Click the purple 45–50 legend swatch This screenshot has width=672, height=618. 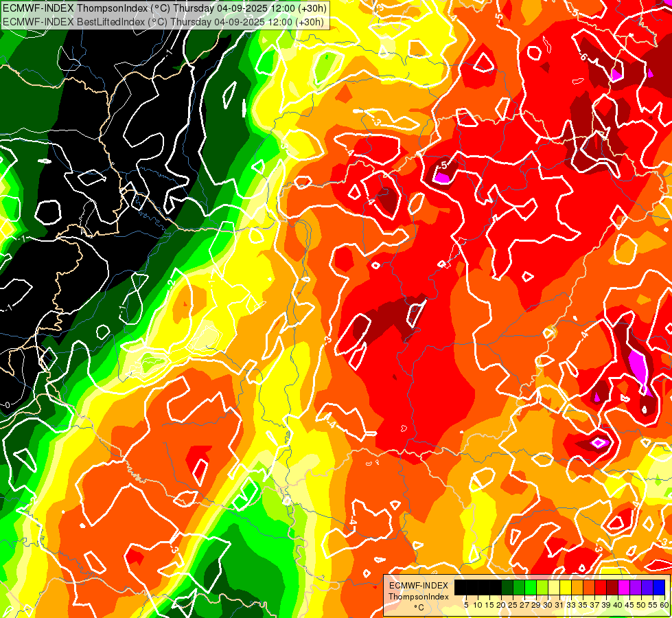pos(636,587)
